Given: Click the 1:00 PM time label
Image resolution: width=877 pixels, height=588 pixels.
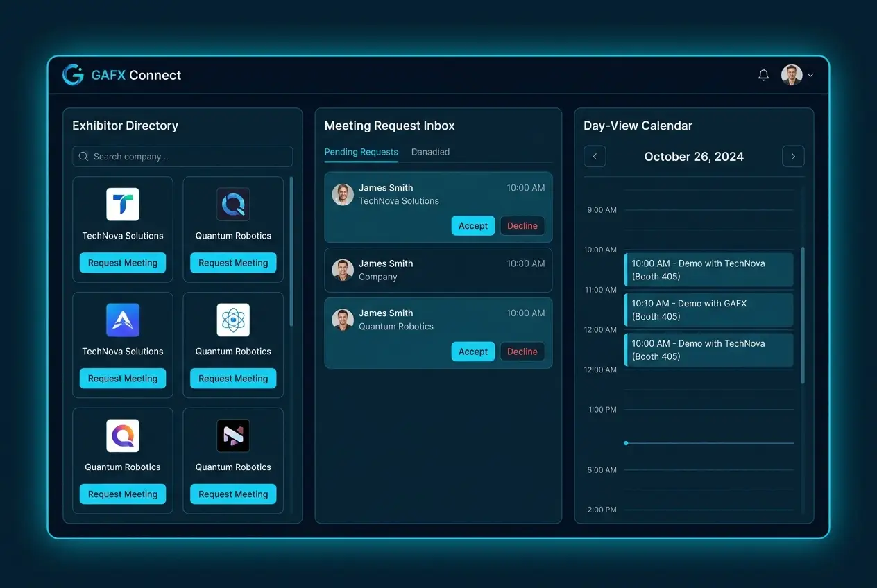Looking at the screenshot, I should pyautogui.click(x=602, y=410).
